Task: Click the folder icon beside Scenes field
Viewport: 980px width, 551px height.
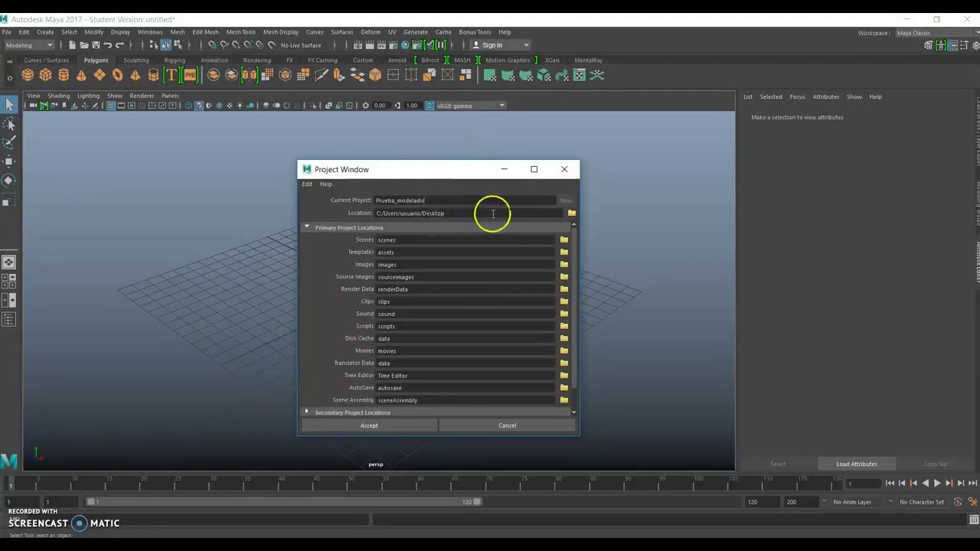Action: click(x=564, y=240)
